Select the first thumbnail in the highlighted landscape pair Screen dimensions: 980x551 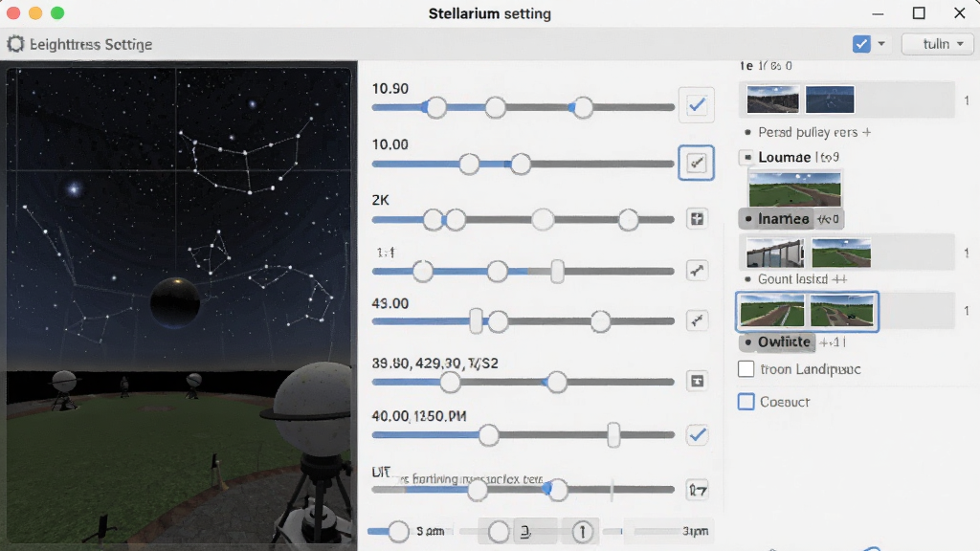pos(772,311)
